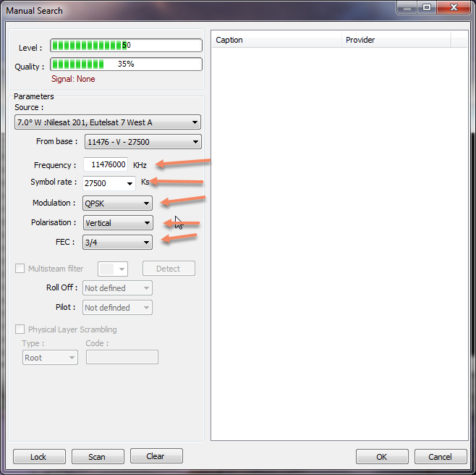
Task: Enable the Multisteam filter checkbox
Action: (x=20, y=269)
